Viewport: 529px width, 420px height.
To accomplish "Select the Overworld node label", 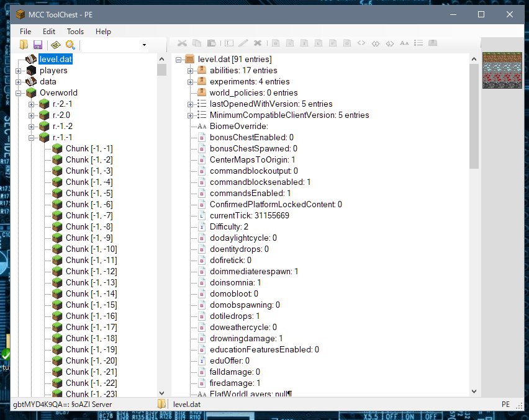I will [x=58, y=92].
